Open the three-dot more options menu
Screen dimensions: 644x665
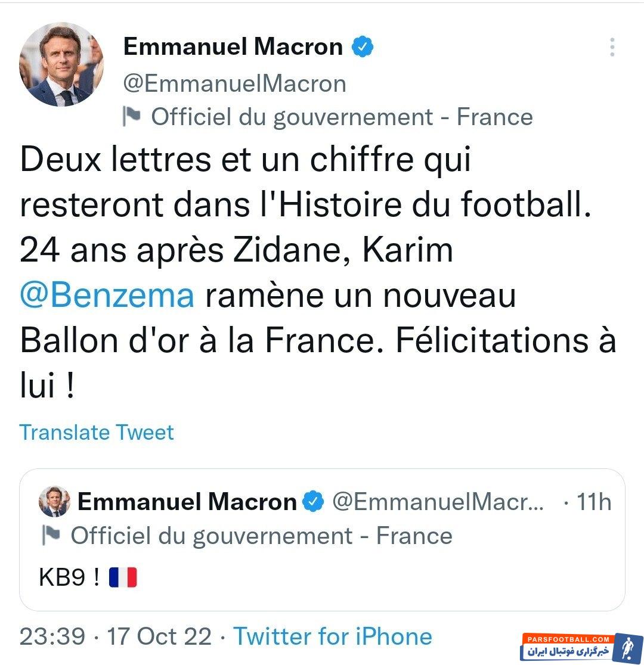pos(612,47)
